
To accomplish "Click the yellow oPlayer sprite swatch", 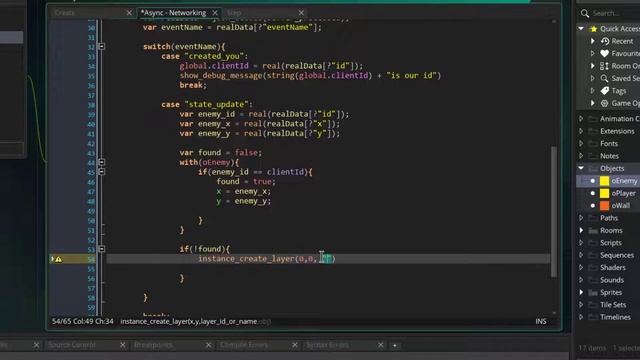I will pos(604,193).
